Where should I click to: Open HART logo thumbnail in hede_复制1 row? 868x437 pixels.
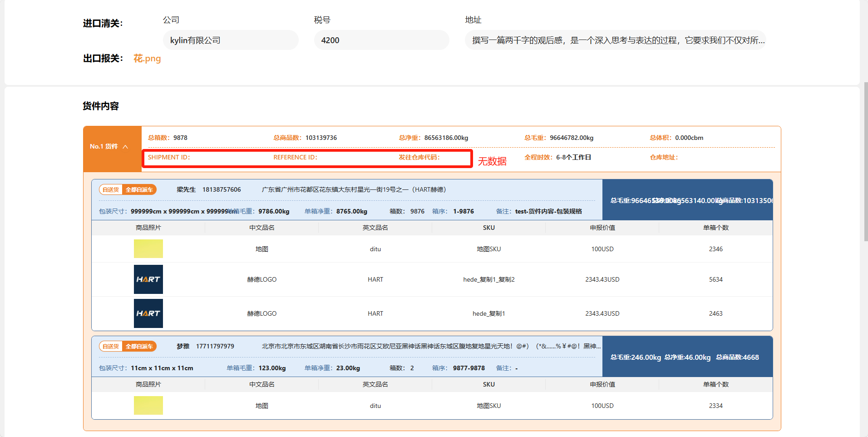point(148,313)
